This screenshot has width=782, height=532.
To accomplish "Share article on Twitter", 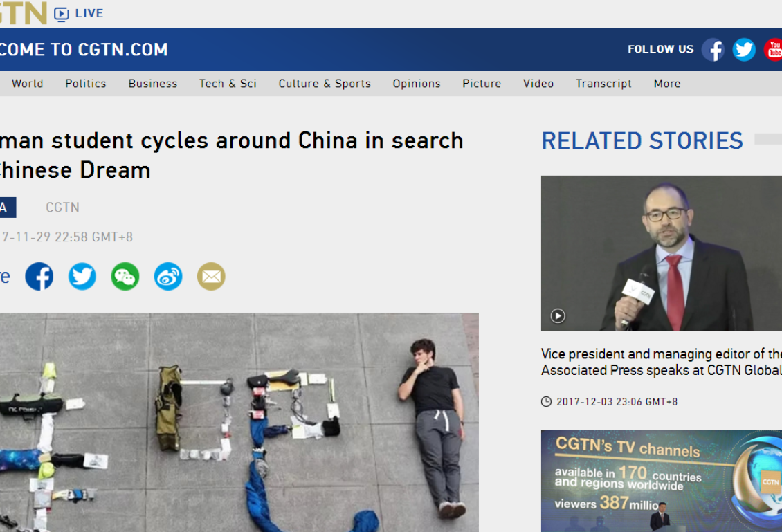I will pos(82,276).
